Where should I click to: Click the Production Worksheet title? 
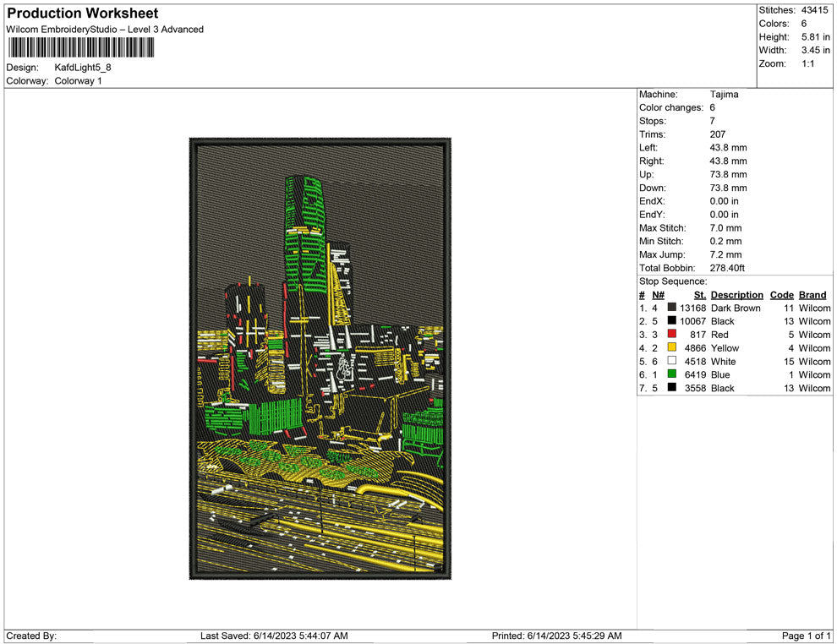point(82,14)
